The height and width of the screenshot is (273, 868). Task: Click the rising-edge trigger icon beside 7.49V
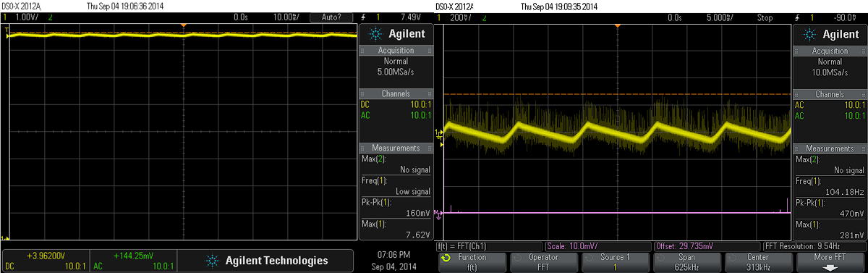(364, 17)
